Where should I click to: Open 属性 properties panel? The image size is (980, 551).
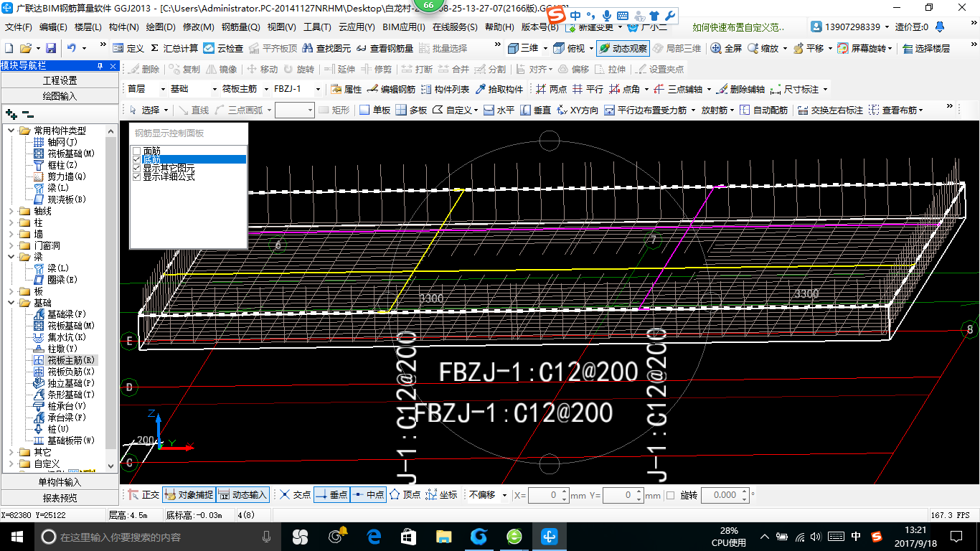pyautogui.click(x=347, y=90)
